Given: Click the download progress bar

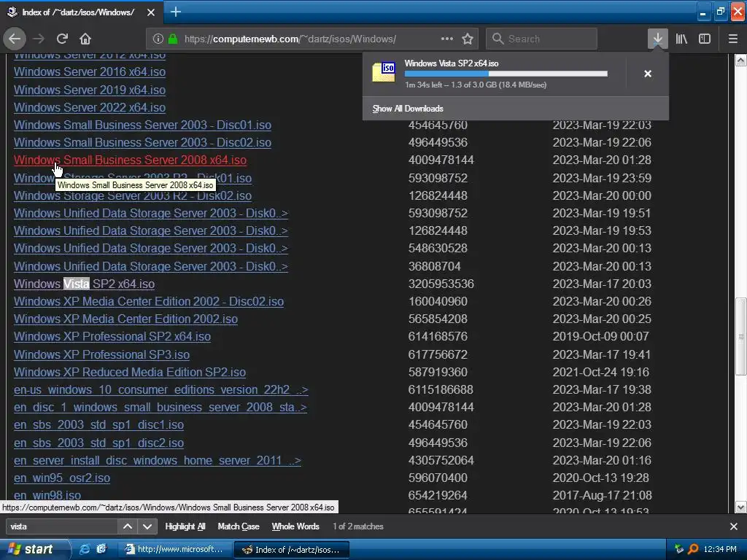Looking at the screenshot, I should (x=506, y=74).
